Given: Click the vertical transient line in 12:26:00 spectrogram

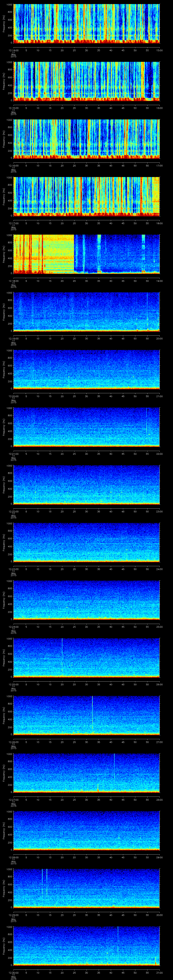Looking at the screenshot, I should point(92,713).
